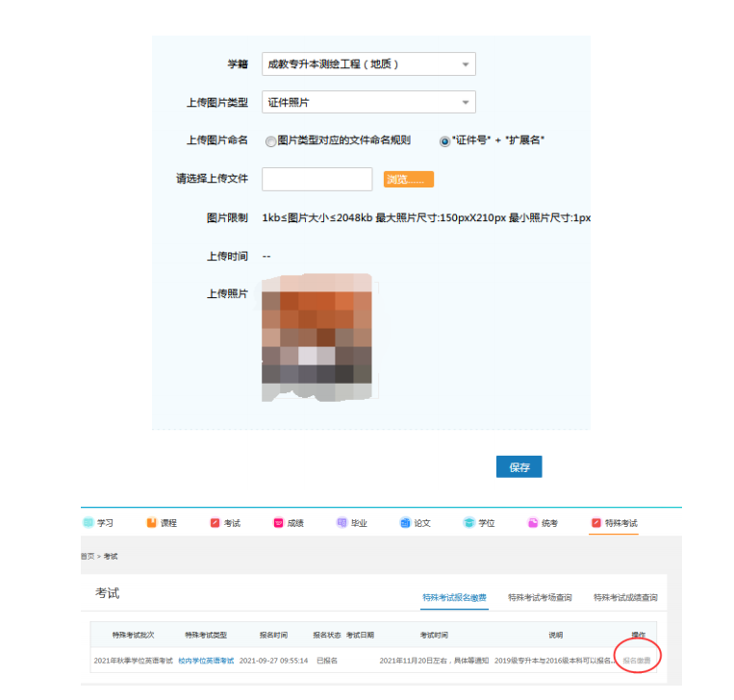Click the 学位 graduation cap icon

pyautogui.click(x=469, y=523)
